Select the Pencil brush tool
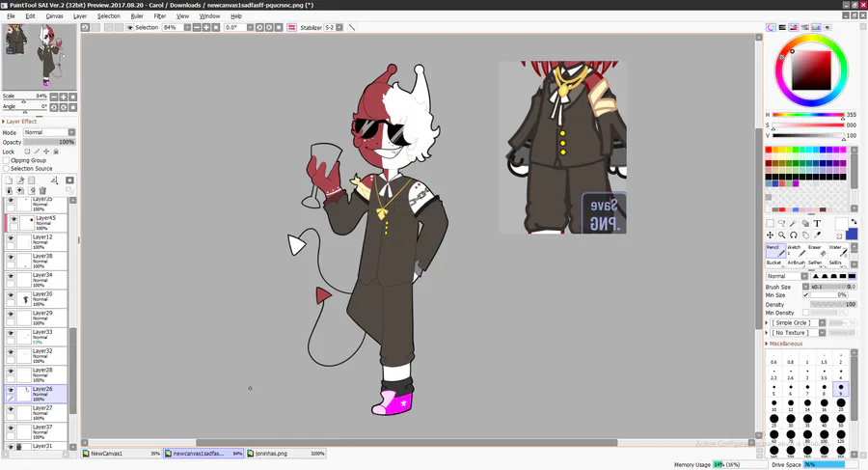This screenshot has height=470, width=868. pyautogui.click(x=775, y=250)
